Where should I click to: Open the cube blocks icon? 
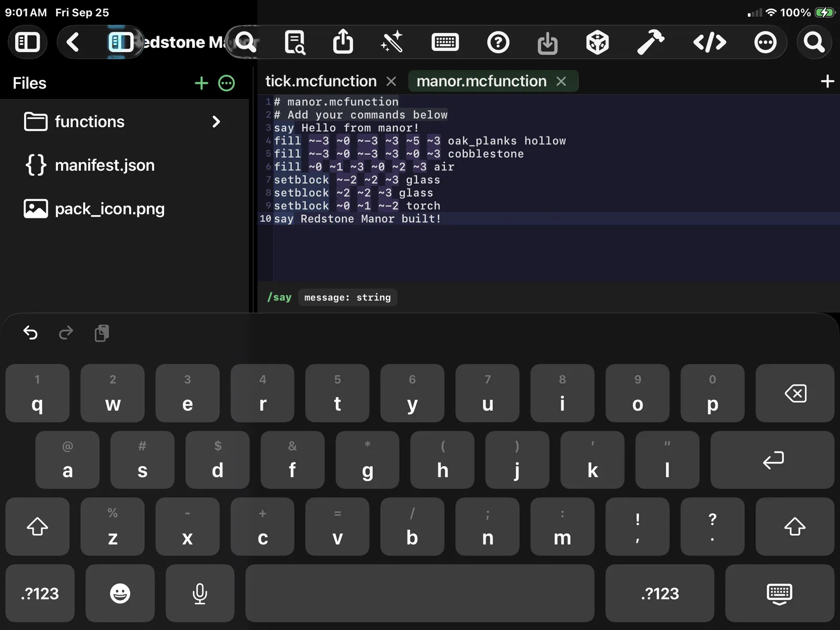tap(597, 42)
